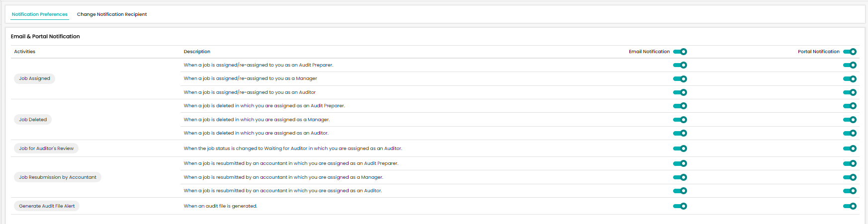The height and width of the screenshot is (224, 868).
Task: Click the Description column header
Action: (x=197, y=52)
